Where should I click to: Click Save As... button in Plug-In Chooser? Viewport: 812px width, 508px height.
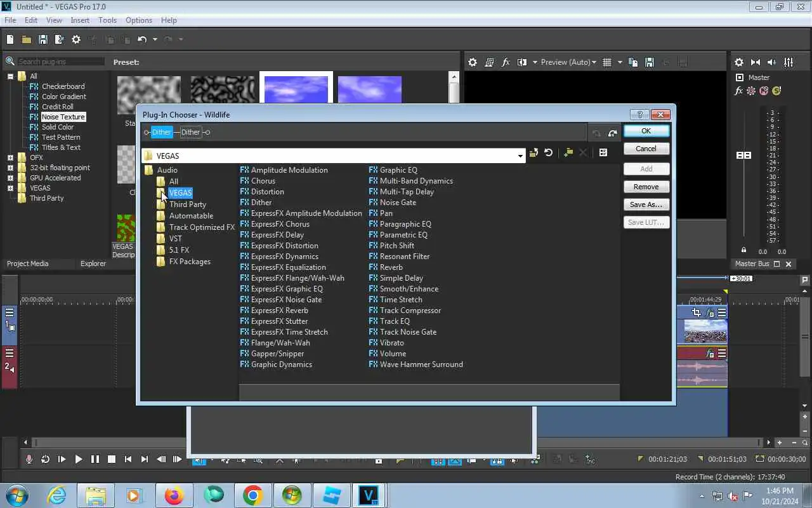[646, 204]
